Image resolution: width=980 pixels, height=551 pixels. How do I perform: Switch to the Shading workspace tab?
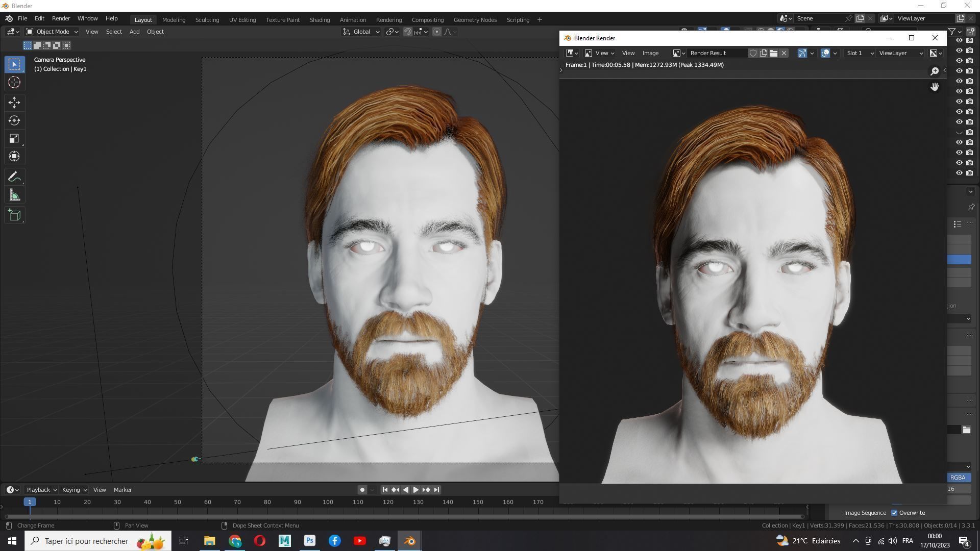[x=320, y=20]
